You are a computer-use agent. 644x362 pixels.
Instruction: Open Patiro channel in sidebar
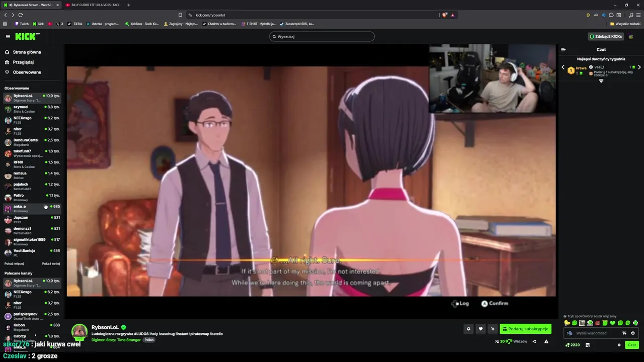click(x=32, y=197)
